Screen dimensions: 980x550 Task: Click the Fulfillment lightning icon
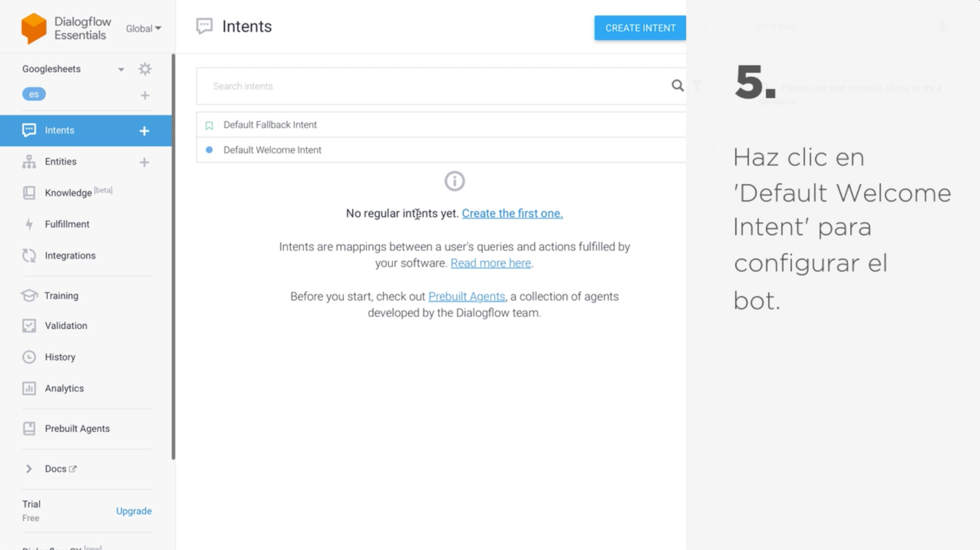tap(29, 224)
